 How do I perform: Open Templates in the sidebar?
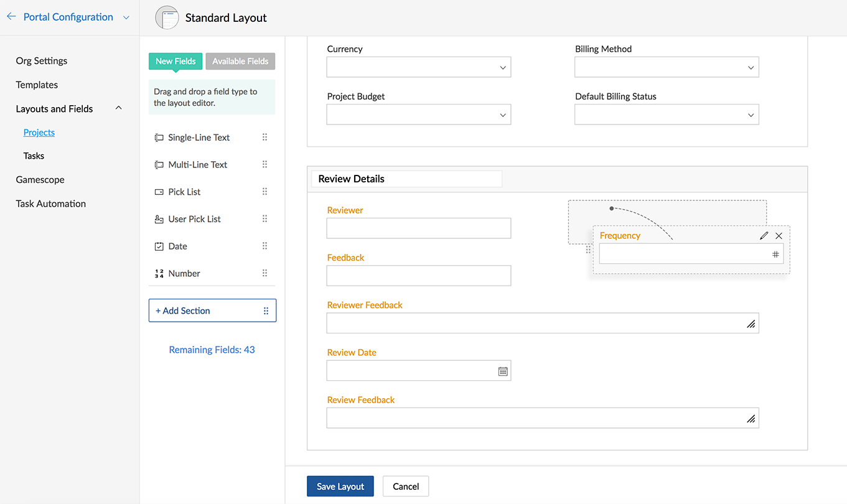click(37, 85)
